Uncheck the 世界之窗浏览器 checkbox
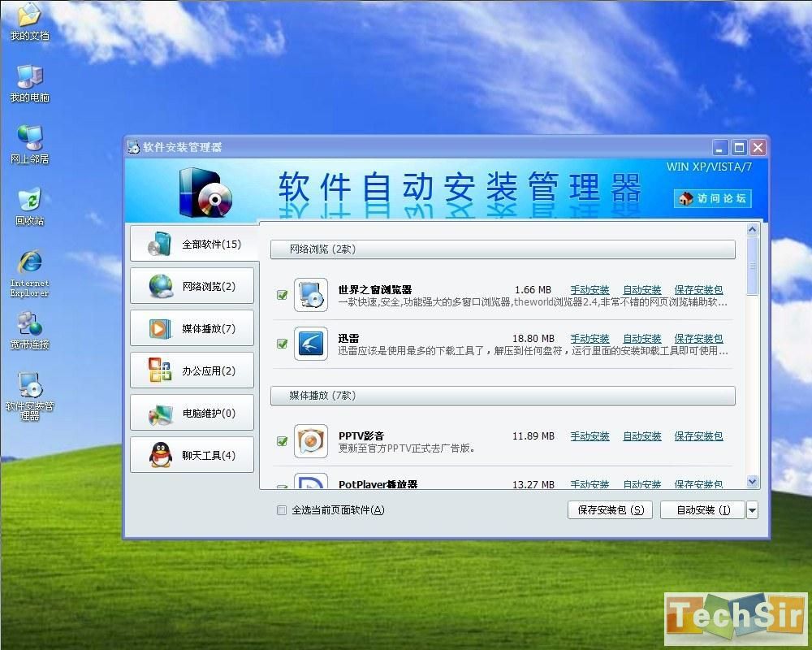812x650 pixels. (x=283, y=295)
